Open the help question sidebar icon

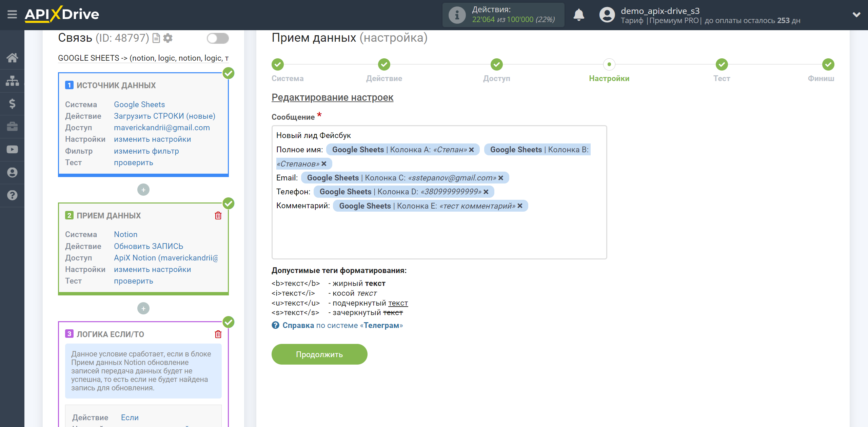(12, 195)
